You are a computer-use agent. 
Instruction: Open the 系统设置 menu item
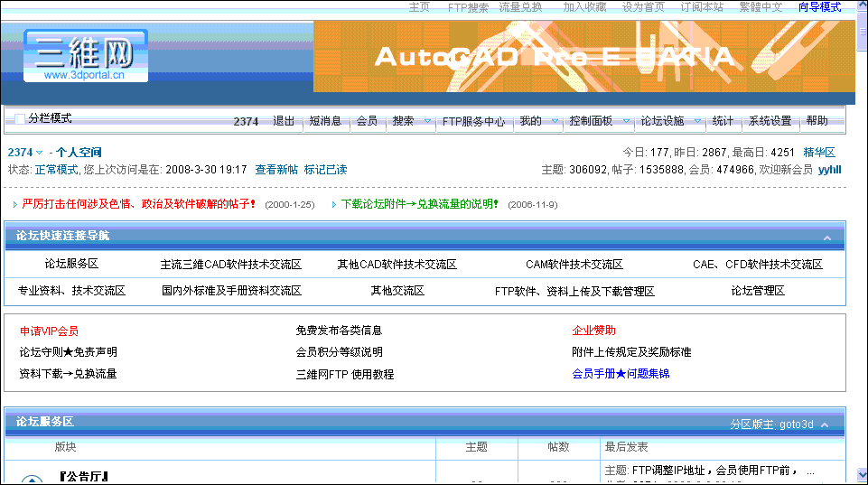pyautogui.click(x=770, y=121)
